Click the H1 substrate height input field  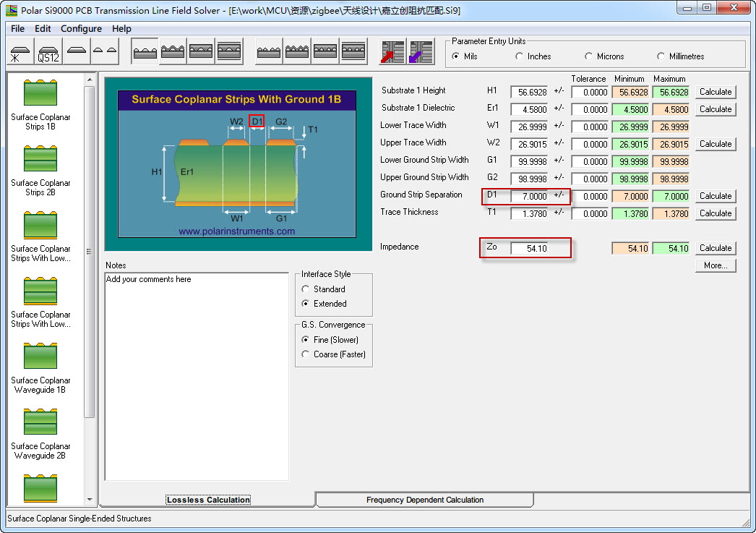529,92
